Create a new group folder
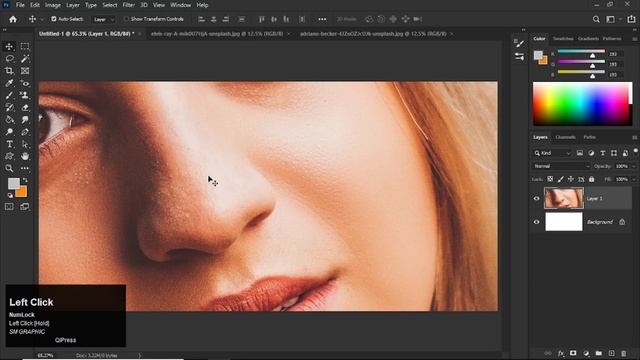 coord(598,353)
